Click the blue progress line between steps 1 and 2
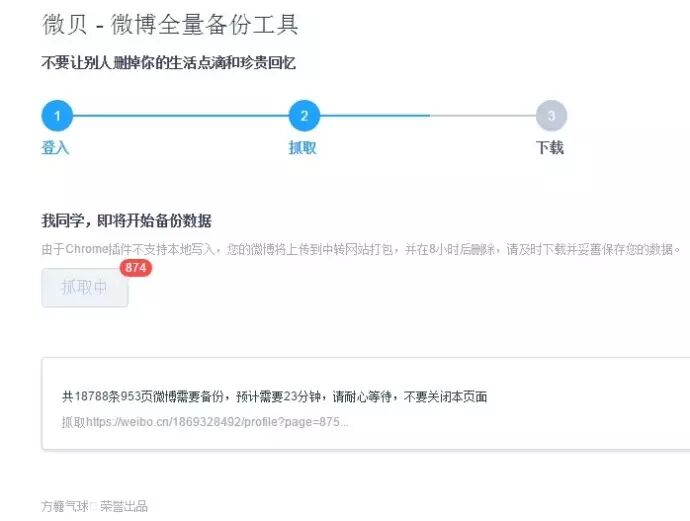This screenshot has height=521, width=690. point(180,116)
